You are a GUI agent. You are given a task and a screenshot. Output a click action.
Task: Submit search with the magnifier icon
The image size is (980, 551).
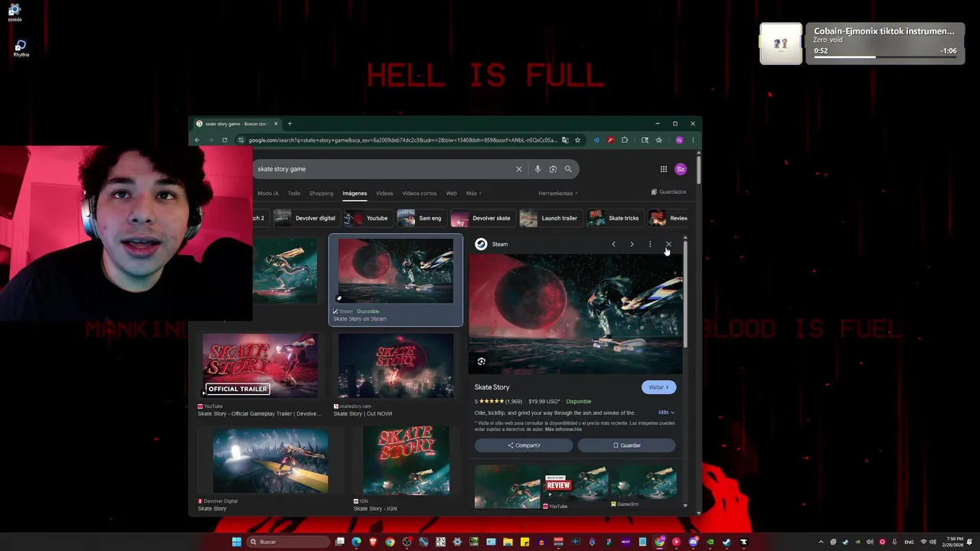pos(568,169)
